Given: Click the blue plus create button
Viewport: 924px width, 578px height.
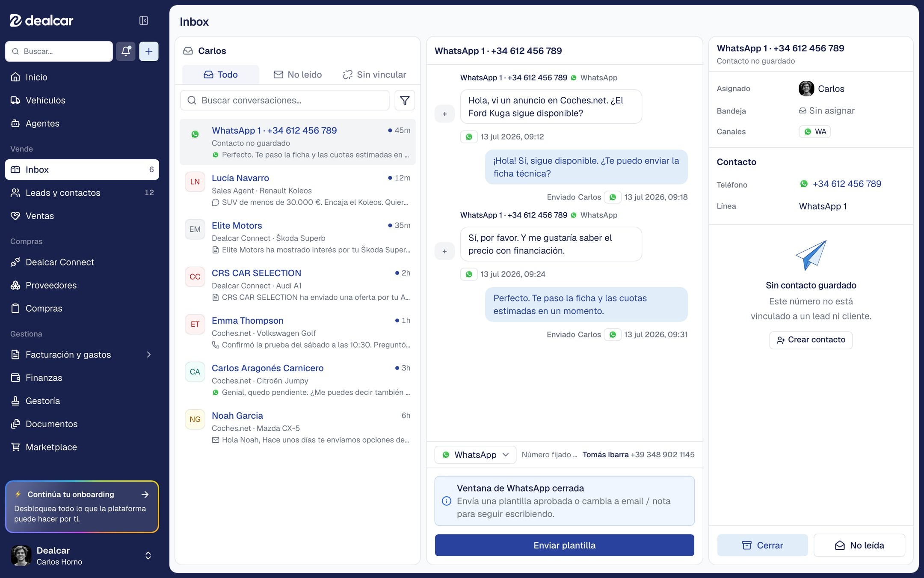Looking at the screenshot, I should (149, 51).
